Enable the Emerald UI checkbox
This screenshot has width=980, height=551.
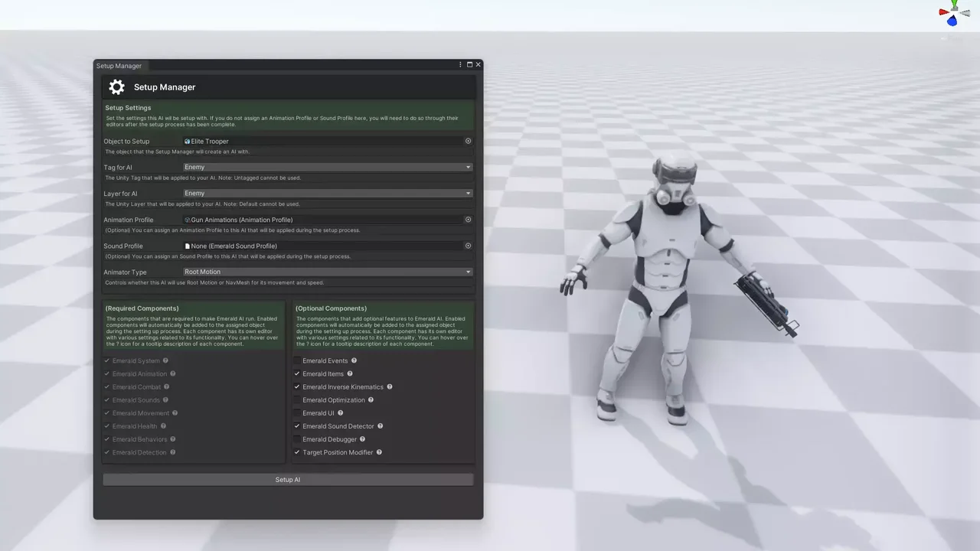pyautogui.click(x=297, y=412)
